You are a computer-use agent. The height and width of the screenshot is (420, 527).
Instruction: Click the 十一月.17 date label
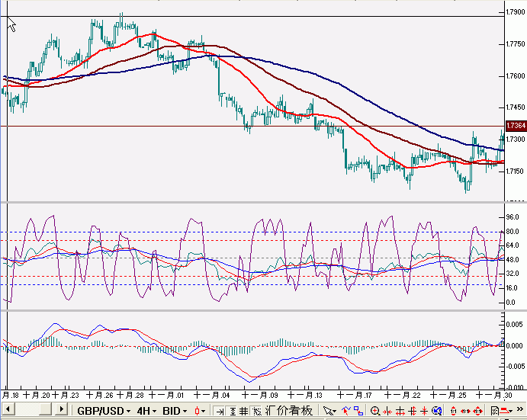[x=354, y=395]
